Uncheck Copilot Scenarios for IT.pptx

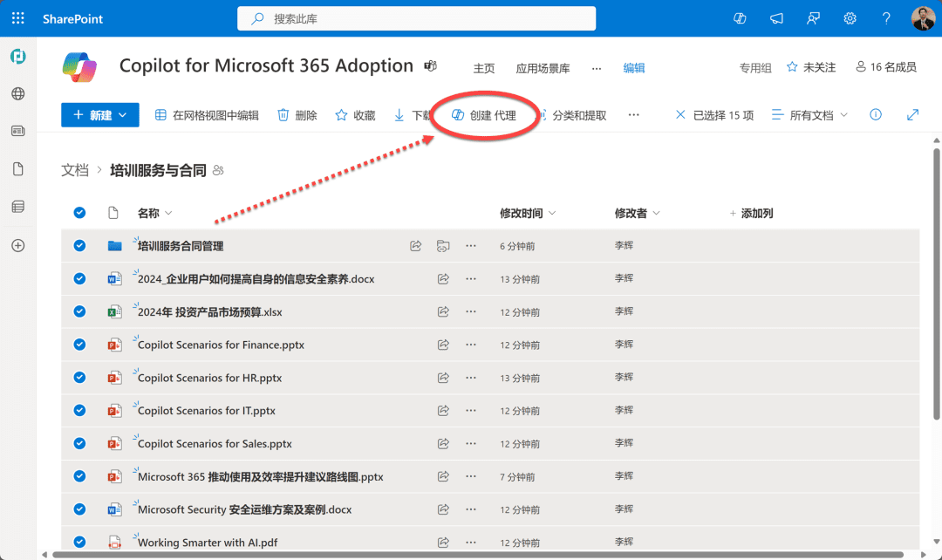coord(79,410)
